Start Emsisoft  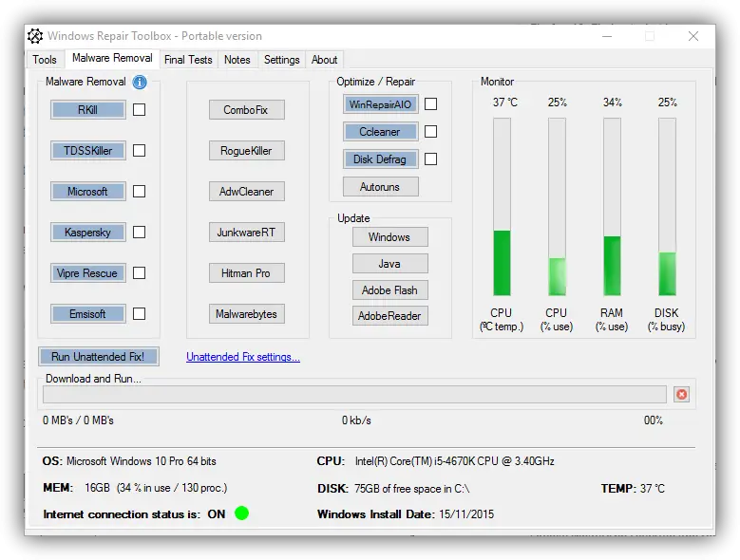pyautogui.click(x=88, y=313)
